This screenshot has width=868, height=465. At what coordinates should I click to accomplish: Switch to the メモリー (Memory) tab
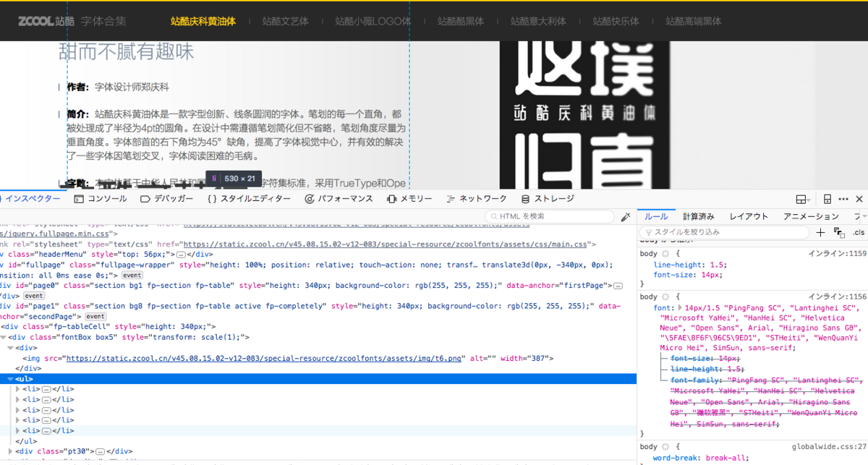click(409, 199)
